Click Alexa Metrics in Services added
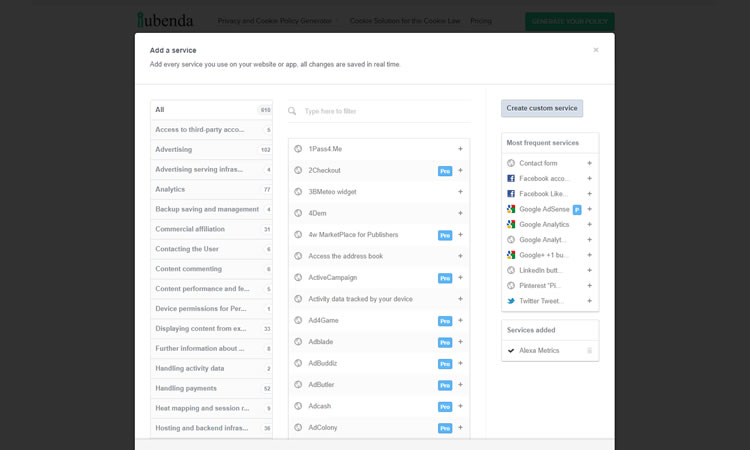This screenshot has width=750, height=450. [x=539, y=351]
